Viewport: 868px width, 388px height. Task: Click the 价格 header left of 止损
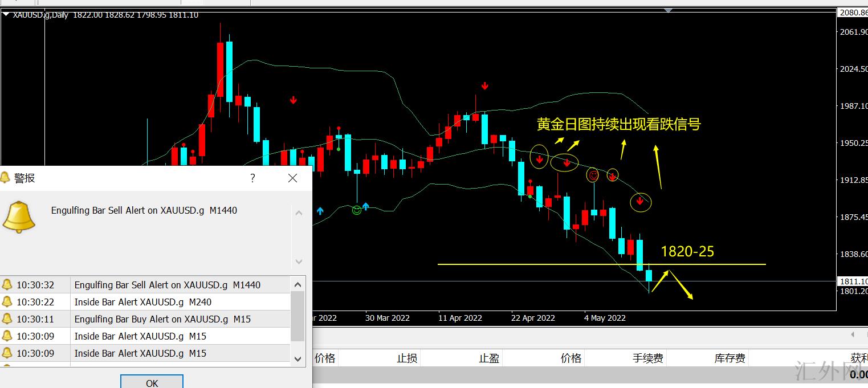click(x=325, y=358)
